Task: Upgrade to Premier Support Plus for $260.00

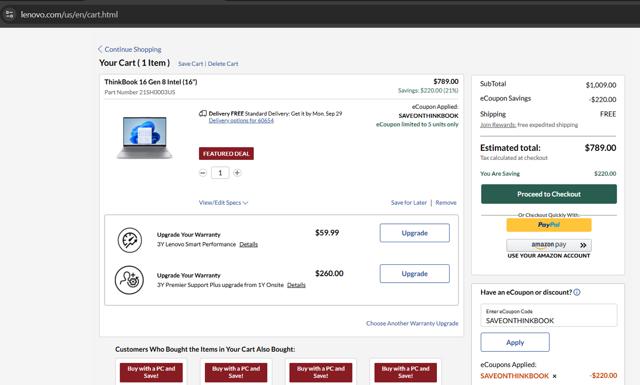Action: [415, 274]
